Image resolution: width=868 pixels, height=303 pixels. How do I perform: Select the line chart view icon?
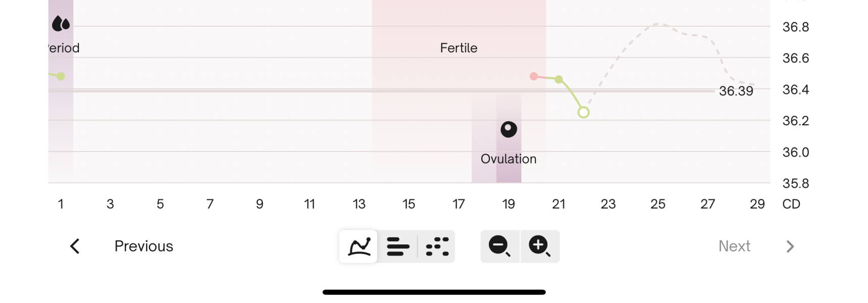coord(359,246)
